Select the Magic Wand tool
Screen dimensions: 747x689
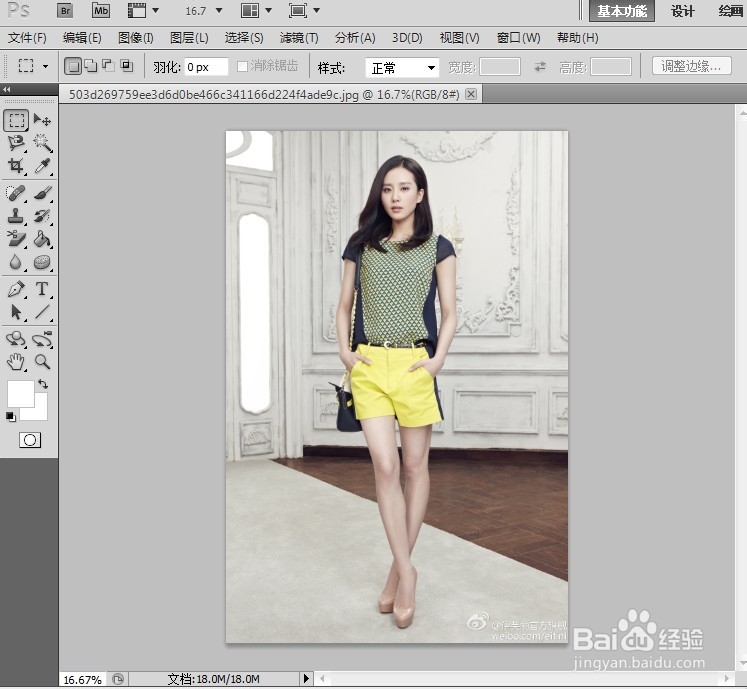(x=42, y=142)
